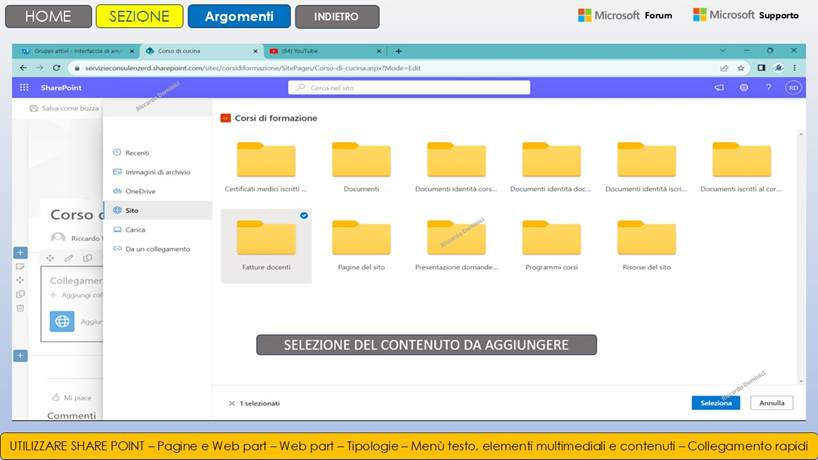Image resolution: width=818 pixels, height=460 pixels.
Task: Open the Documenti identità cors... folder
Action: (x=456, y=167)
